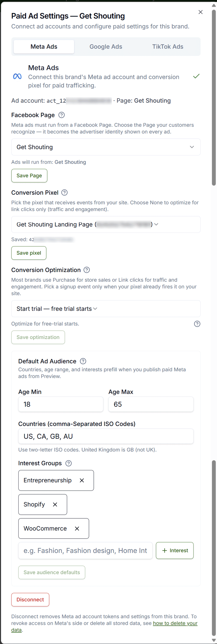
Task: Open help icon next to Default Ad Audience
Action: (83, 361)
